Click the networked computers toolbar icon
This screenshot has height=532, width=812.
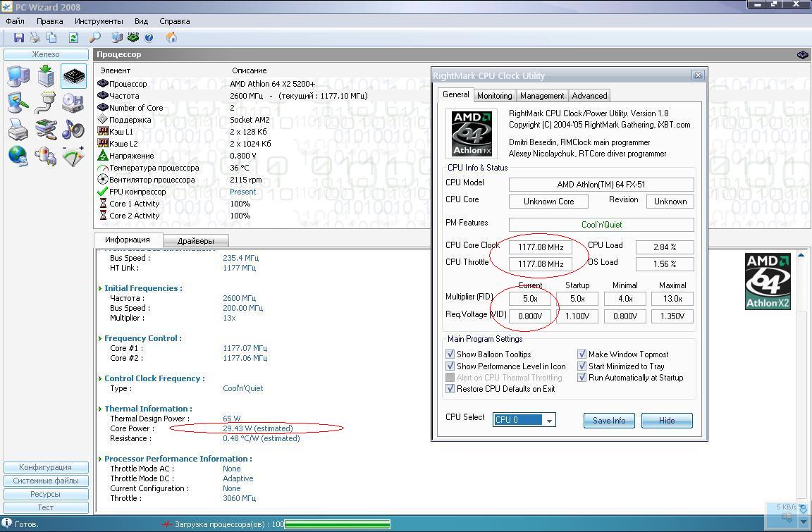pos(117,37)
